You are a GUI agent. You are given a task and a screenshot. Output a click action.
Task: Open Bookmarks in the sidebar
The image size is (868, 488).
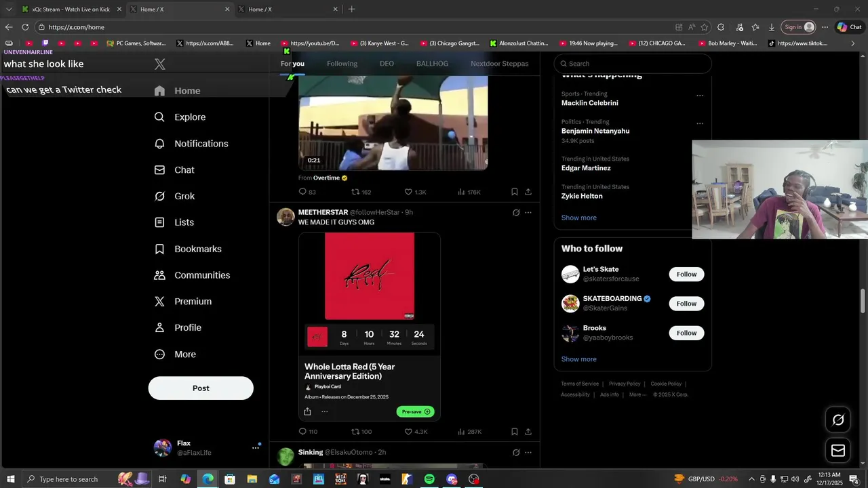188,249
